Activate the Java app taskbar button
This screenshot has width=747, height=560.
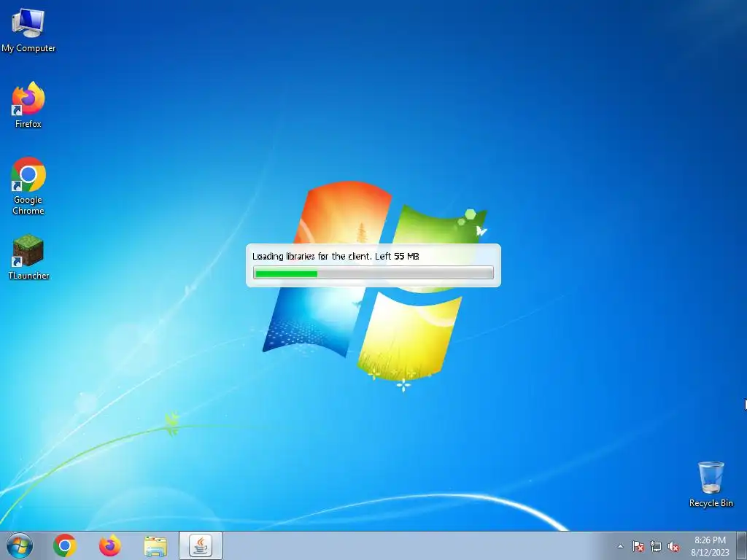pyautogui.click(x=201, y=545)
